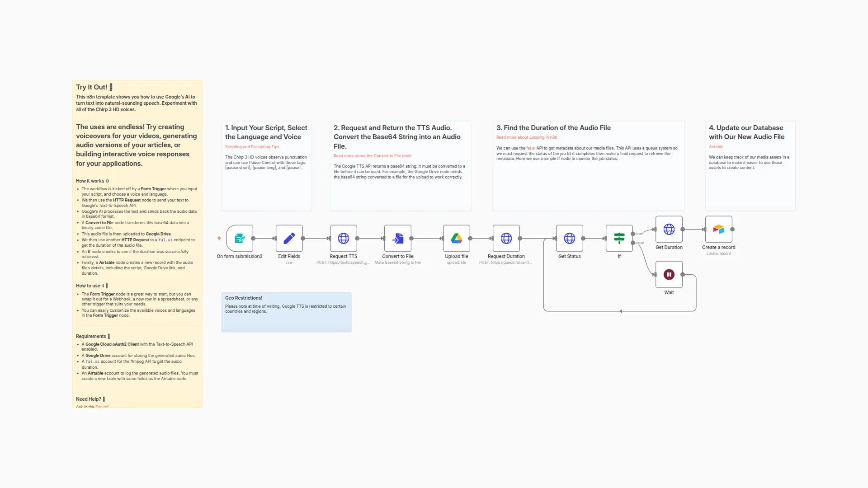
Task: Click the fal.ai link in step 3
Action: (x=530, y=147)
